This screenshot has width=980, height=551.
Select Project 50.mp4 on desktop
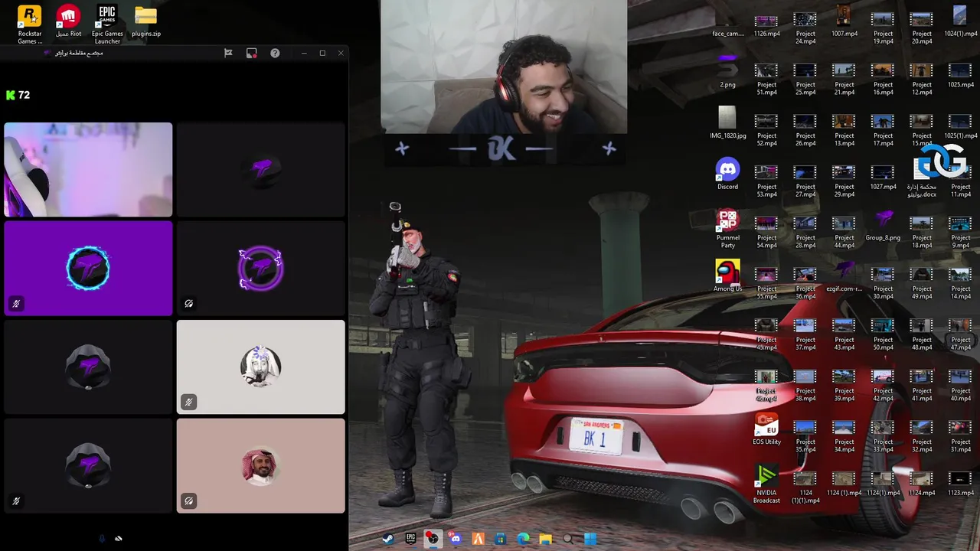click(883, 334)
